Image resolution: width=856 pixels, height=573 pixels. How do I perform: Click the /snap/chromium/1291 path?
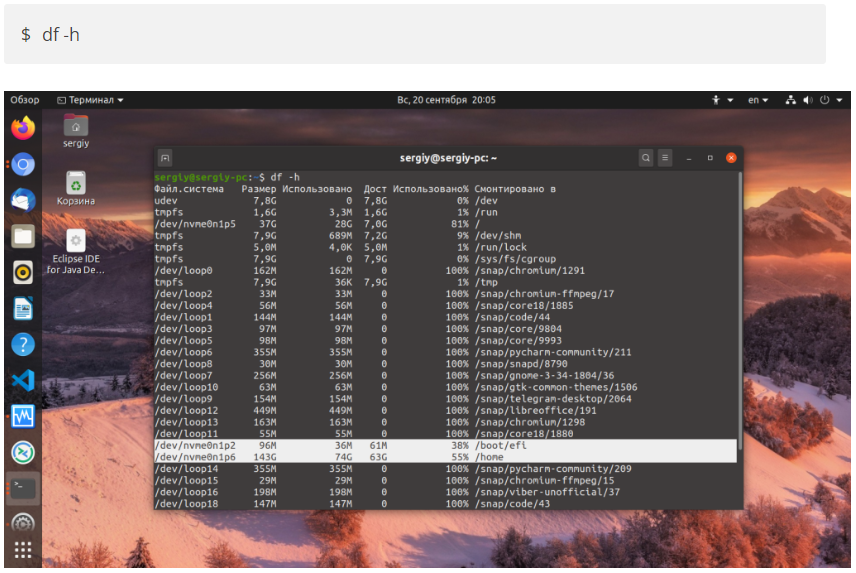coord(530,270)
